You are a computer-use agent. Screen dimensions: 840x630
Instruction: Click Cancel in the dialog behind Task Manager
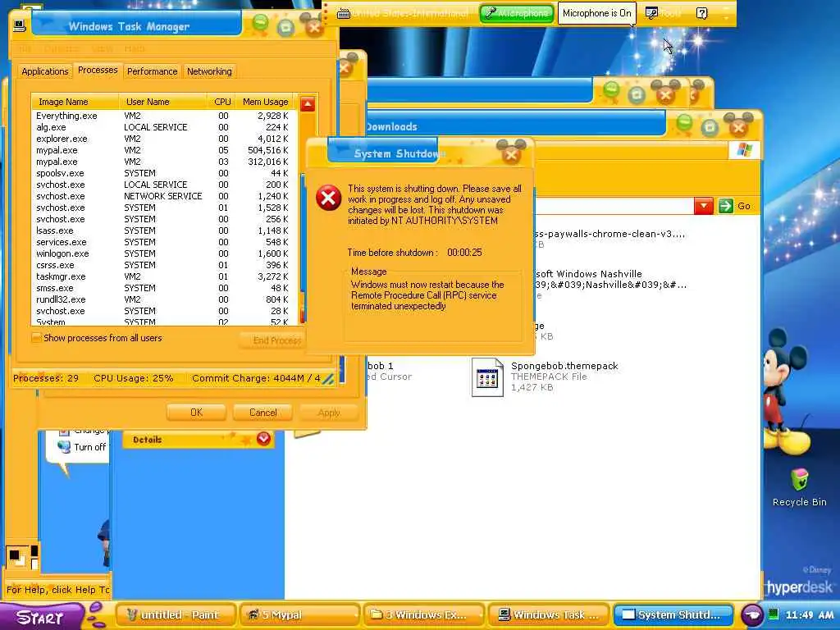[263, 413]
